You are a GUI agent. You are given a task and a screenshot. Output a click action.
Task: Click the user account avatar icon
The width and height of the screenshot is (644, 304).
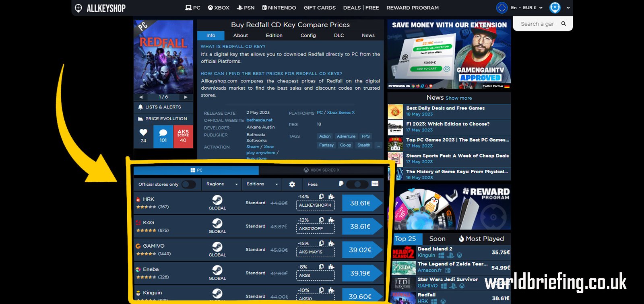(x=555, y=8)
